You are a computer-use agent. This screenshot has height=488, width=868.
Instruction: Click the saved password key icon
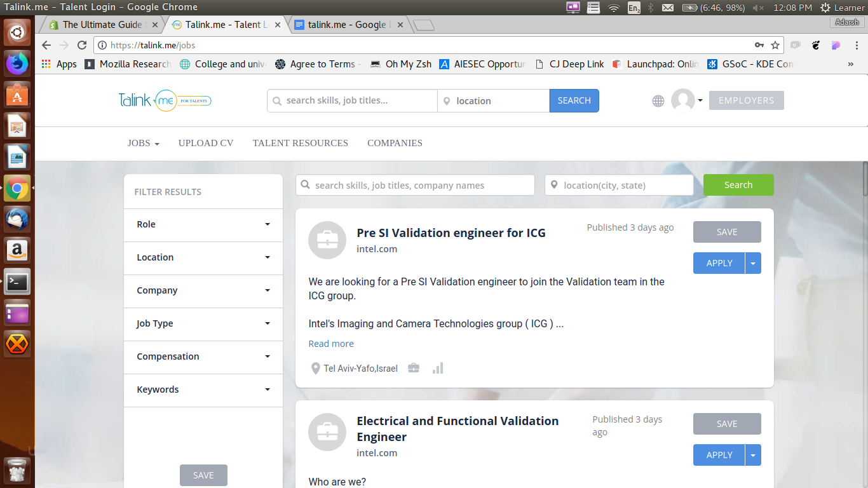[x=759, y=45]
